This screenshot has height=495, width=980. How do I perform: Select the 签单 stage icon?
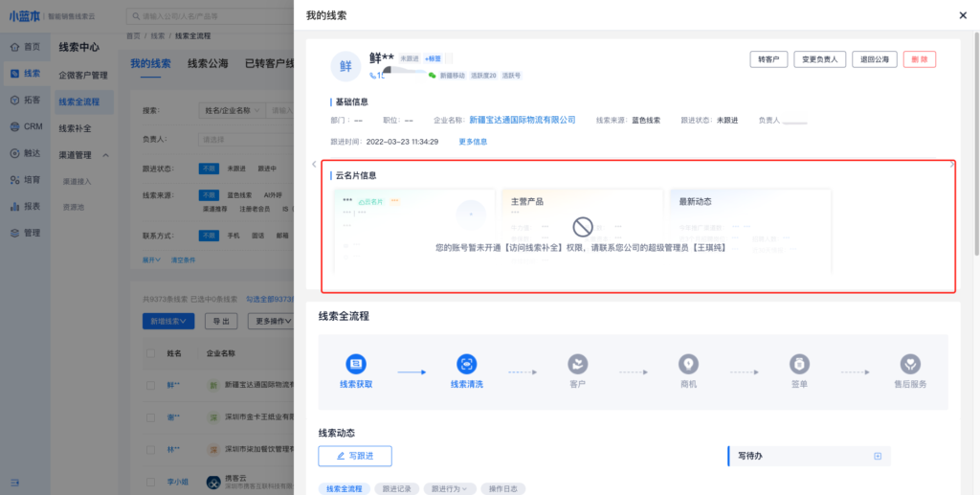798,364
